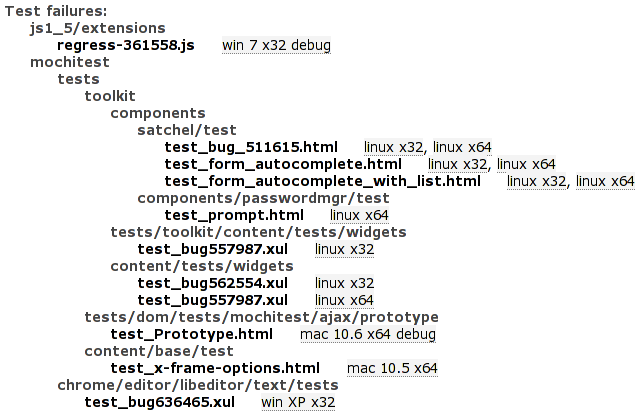Collapse the js1_5/extensions tree node

pyautogui.click(x=98, y=28)
